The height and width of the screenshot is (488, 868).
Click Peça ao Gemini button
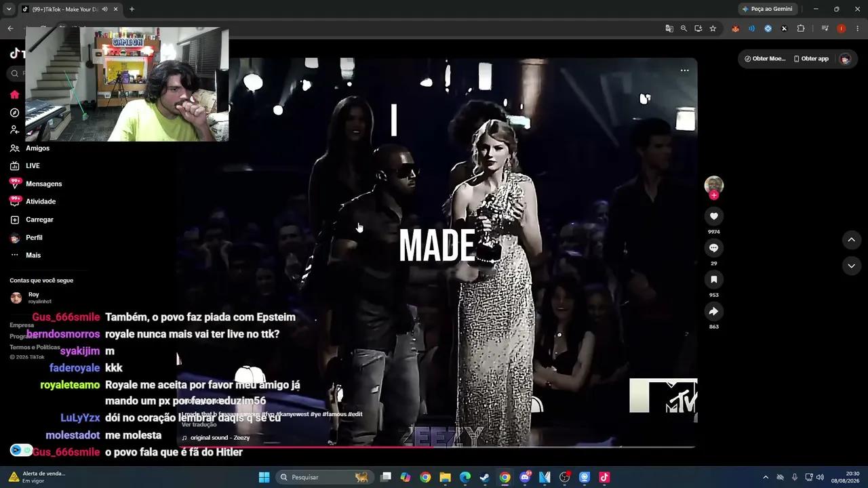(767, 9)
